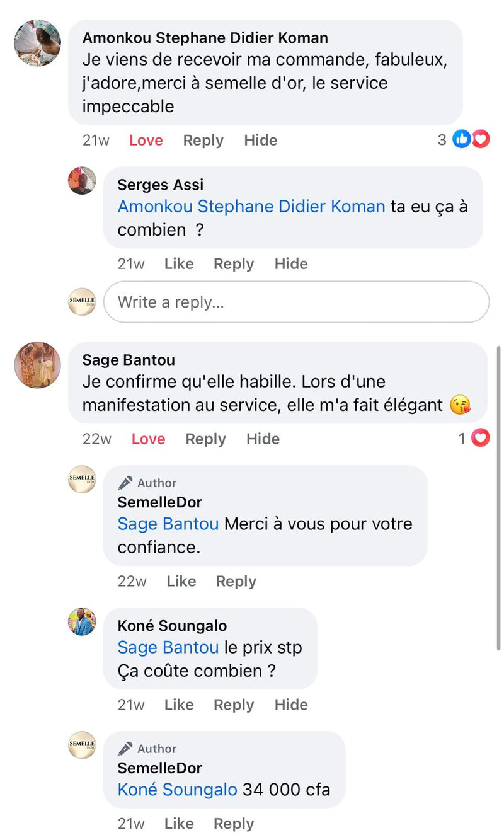Click Koné Soungalo's avatar
This screenshot has height=835, width=504.
82,622
